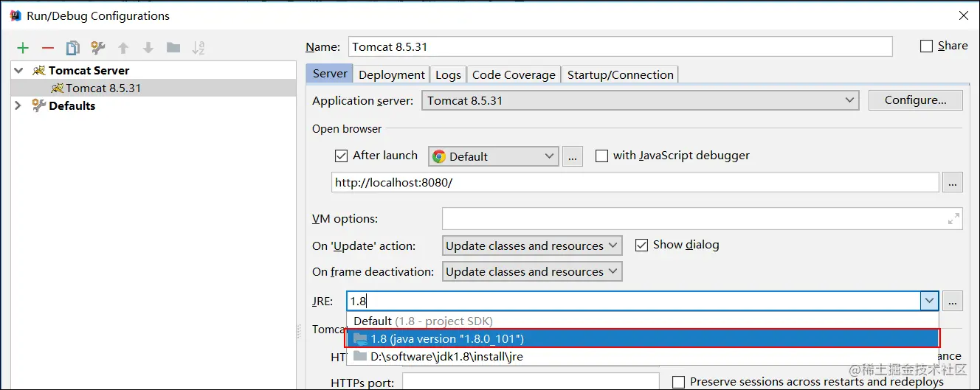Enable with JavaScript debugger checkbox
This screenshot has height=390, width=980.
601,156
